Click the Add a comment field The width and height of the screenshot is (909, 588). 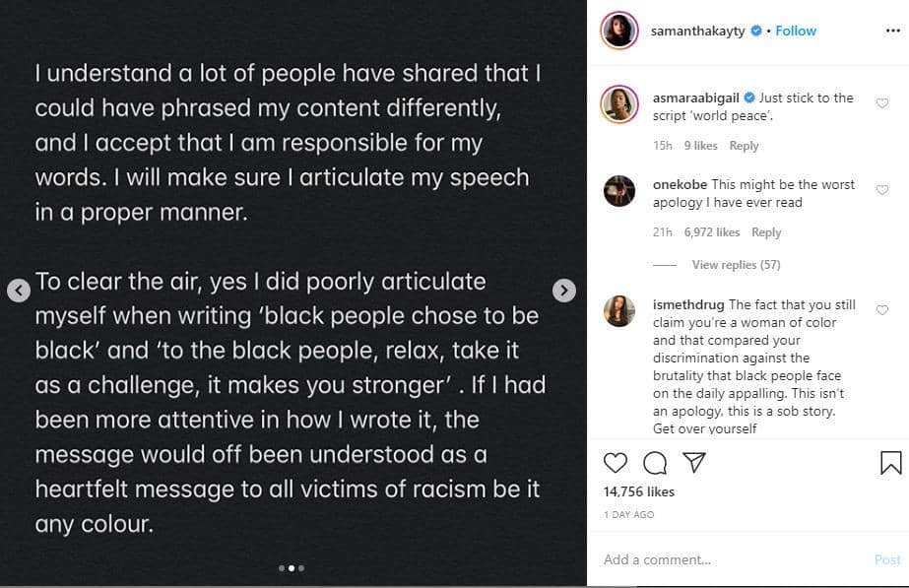[x=729, y=559]
